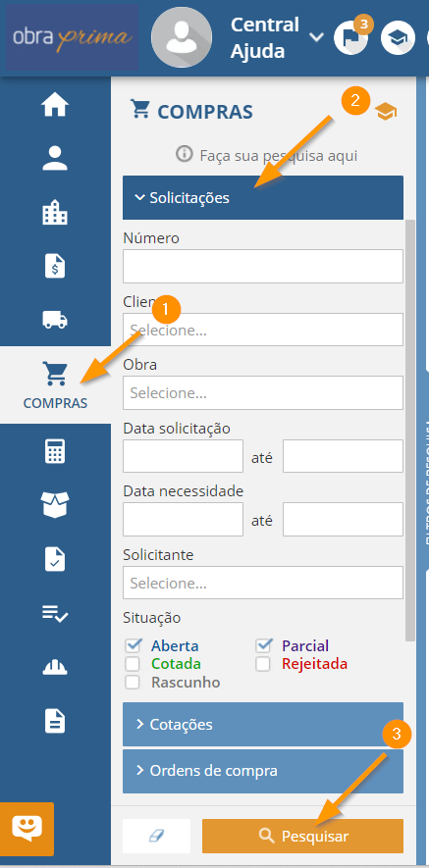The height and width of the screenshot is (868, 429).
Task: Click the eraser clear-filters button
Action: (x=157, y=836)
